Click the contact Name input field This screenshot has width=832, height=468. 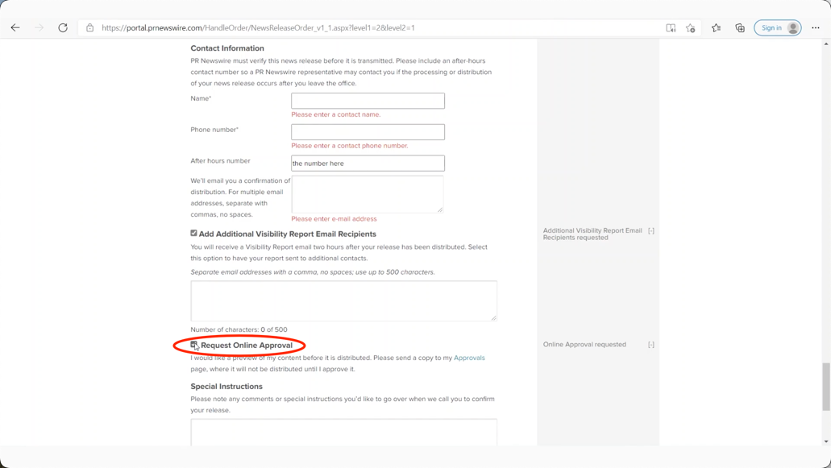[x=367, y=101]
